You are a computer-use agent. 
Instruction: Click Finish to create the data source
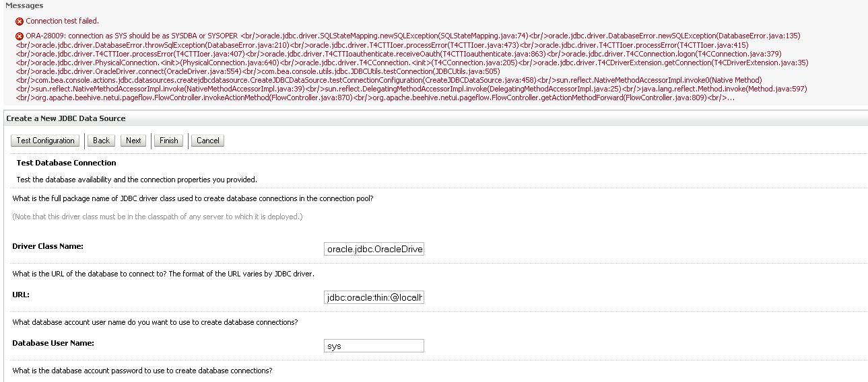168,141
